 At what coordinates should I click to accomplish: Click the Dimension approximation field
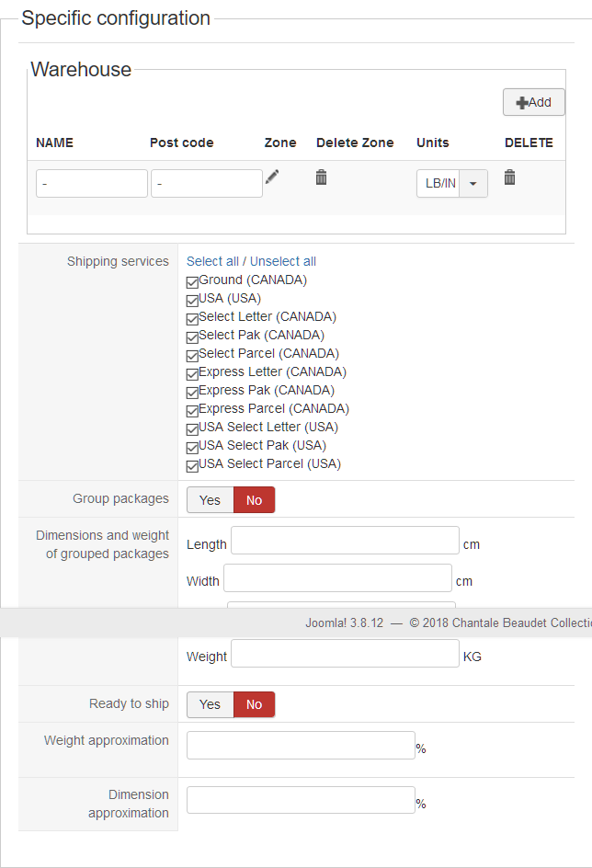[x=301, y=800]
